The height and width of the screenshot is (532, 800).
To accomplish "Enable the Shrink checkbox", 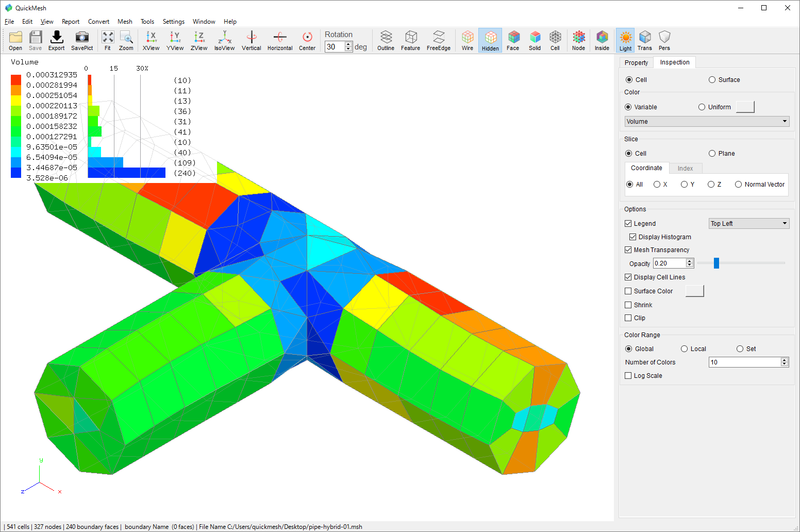I will click(x=628, y=305).
